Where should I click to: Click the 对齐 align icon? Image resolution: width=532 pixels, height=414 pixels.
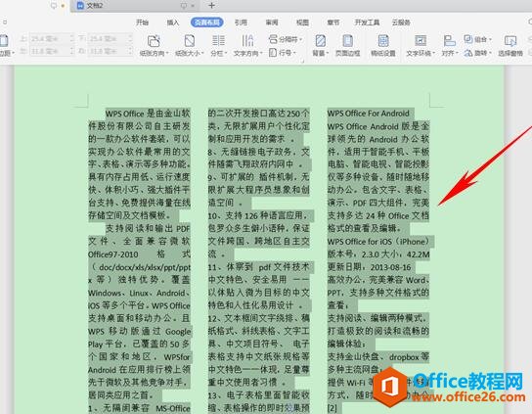[x=449, y=41]
